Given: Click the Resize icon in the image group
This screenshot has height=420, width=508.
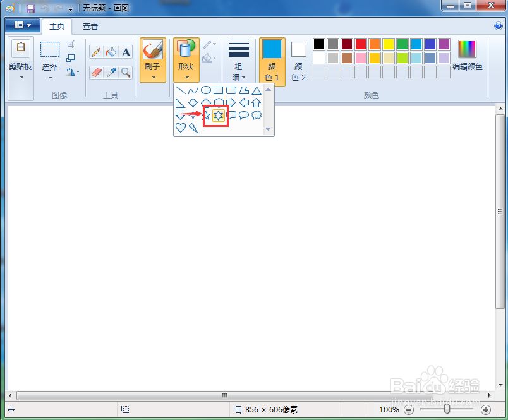Looking at the screenshot, I should coord(70,58).
